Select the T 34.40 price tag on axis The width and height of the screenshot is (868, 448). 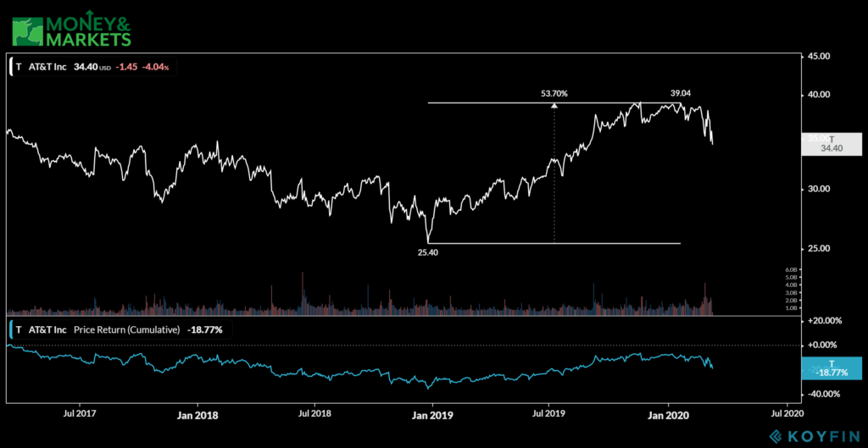pyautogui.click(x=832, y=144)
